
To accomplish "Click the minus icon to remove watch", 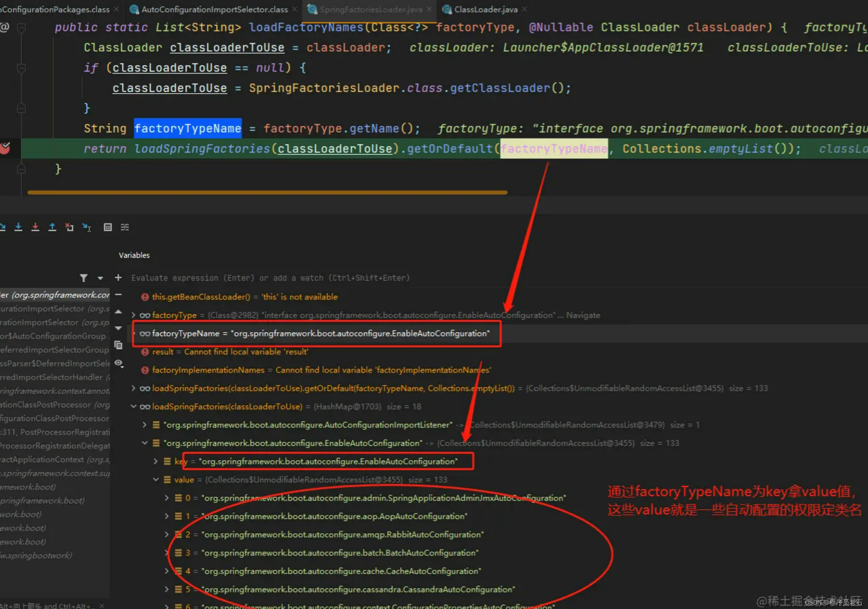I will tap(118, 295).
